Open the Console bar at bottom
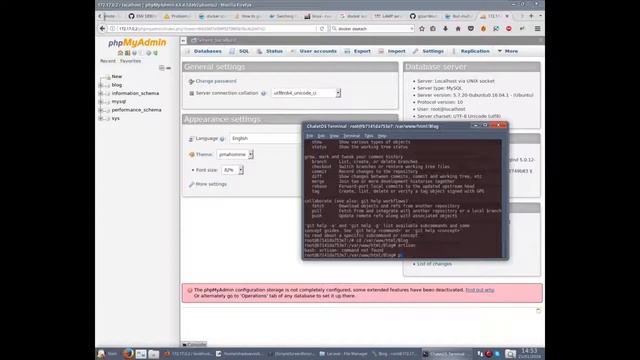The image size is (640, 360). (194, 344)
